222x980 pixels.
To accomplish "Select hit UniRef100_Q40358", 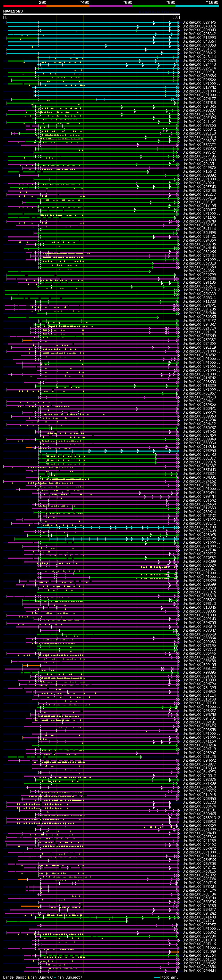I will click(199, 45).
